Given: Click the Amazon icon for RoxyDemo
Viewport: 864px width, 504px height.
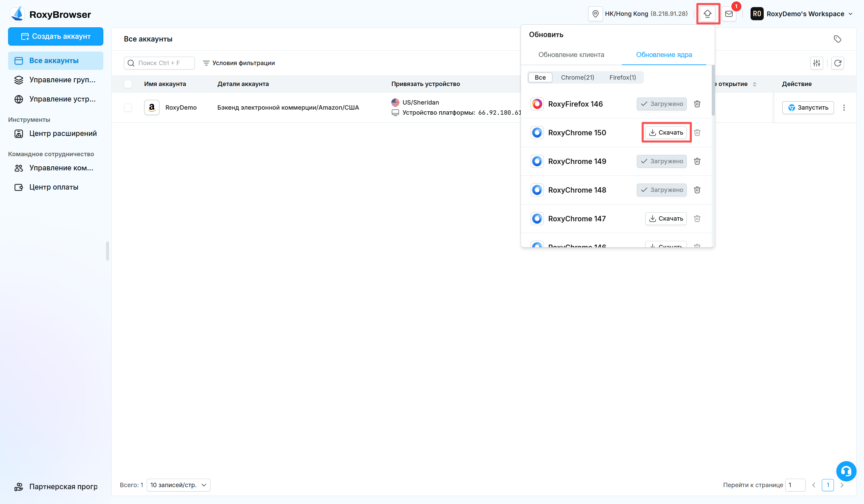Looking at the screenshot, I should [x=152, y=108].
